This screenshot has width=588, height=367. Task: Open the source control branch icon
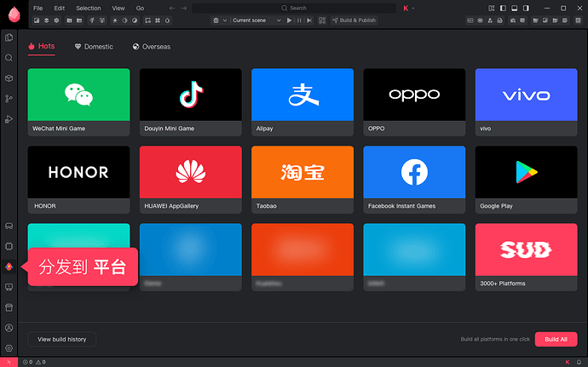(9, 99)
